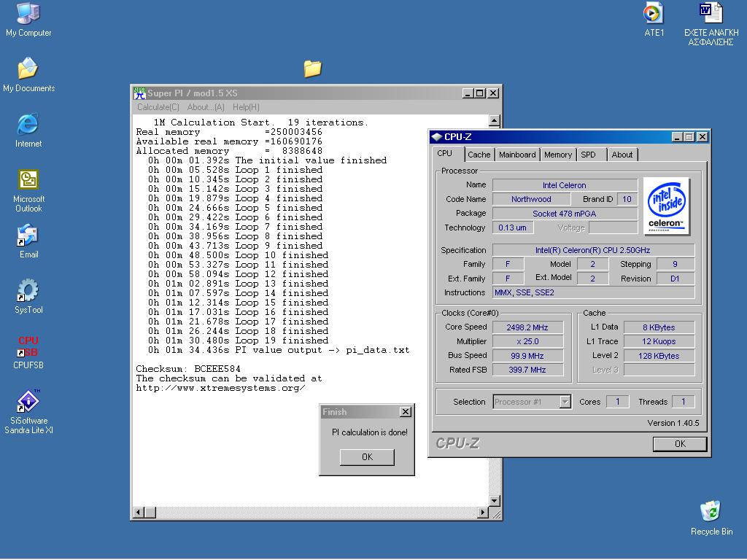Expand the Processor #1 selection dropdown
747x560 pixels.
[x=565, y=402]
